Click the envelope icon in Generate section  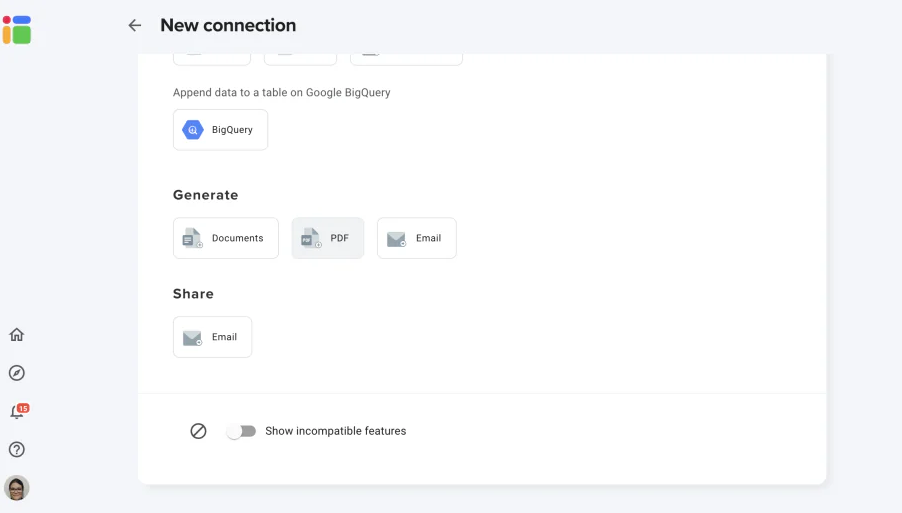point(396,239)
